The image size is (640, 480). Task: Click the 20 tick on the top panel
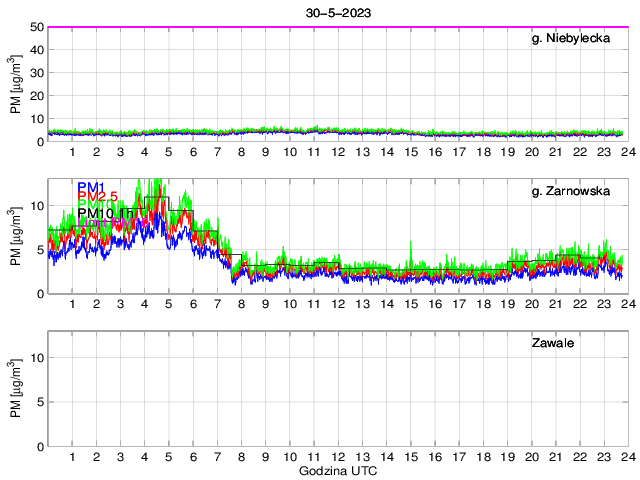pos(34,96)
